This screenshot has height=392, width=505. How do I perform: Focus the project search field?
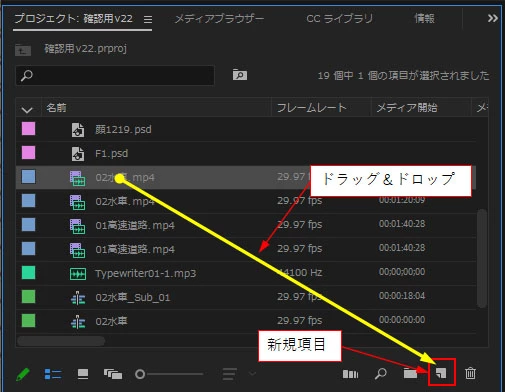115,75
